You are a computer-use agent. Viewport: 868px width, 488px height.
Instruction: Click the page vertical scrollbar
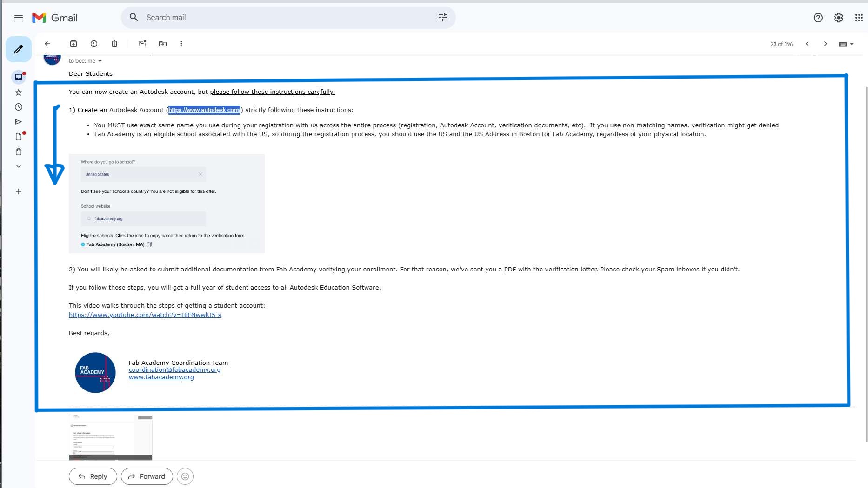(866, 264)
